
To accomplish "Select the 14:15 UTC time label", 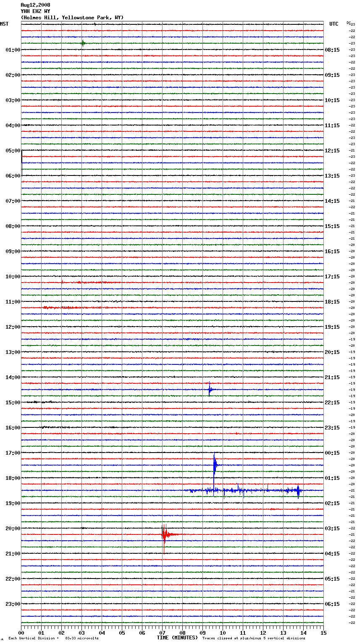I will 332,201.
